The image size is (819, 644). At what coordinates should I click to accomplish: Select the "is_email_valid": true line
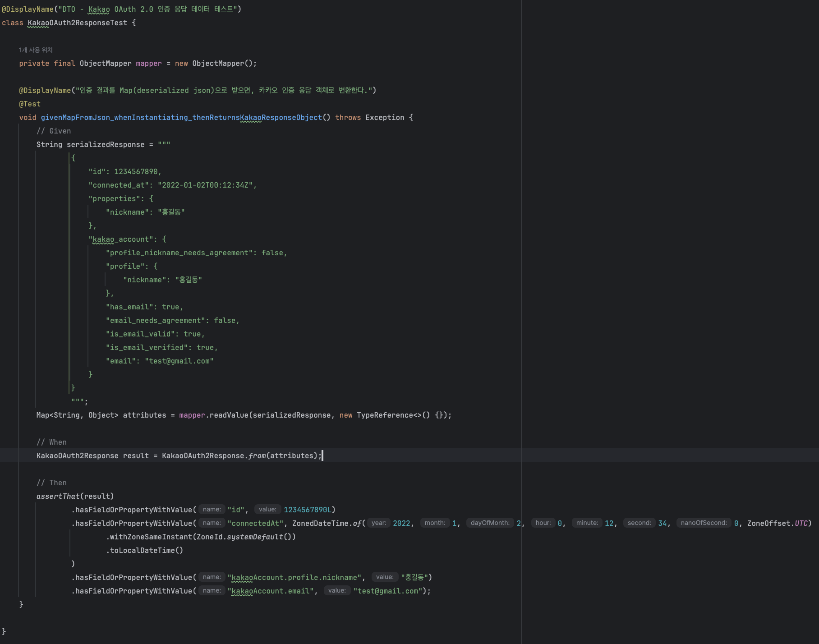pos(155,334)
